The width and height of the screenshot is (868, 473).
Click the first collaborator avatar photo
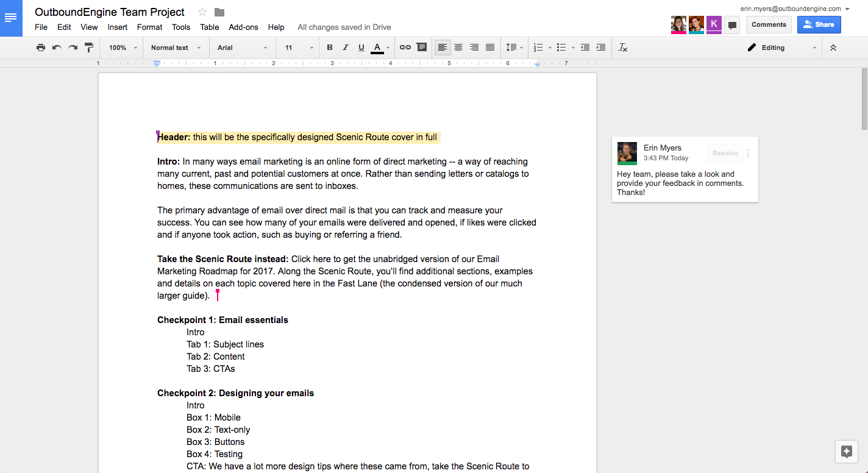(x=678, y=24)
